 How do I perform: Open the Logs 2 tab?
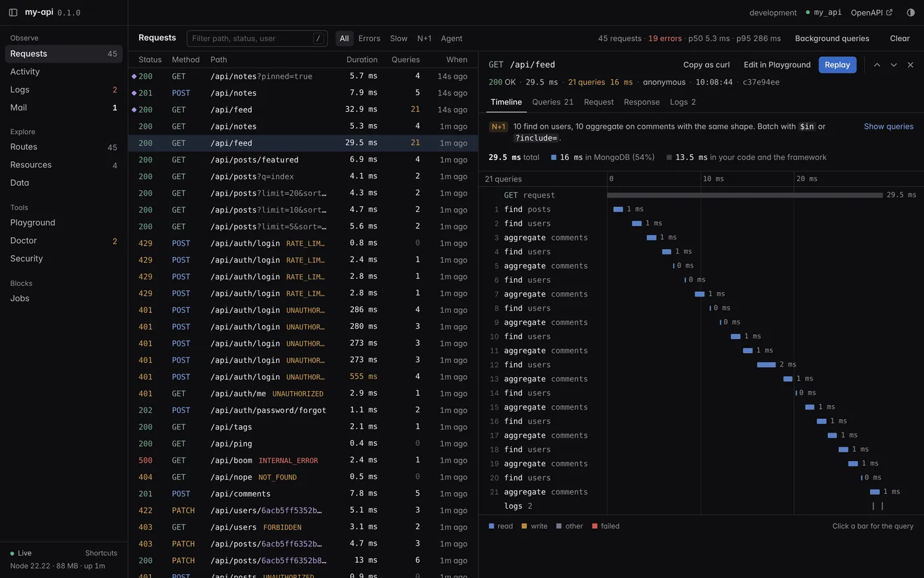tap(682, 102)
